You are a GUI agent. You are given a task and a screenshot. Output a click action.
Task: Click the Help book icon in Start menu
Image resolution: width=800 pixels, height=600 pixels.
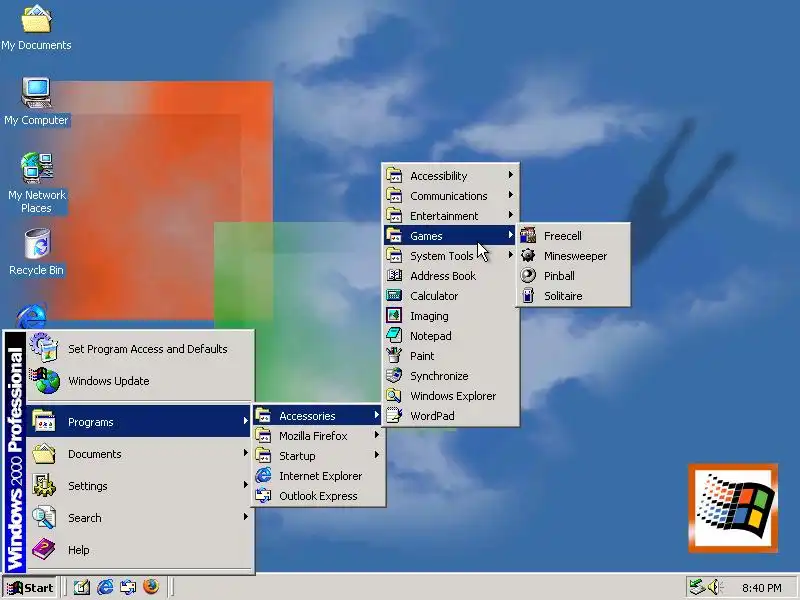point(44,549)
